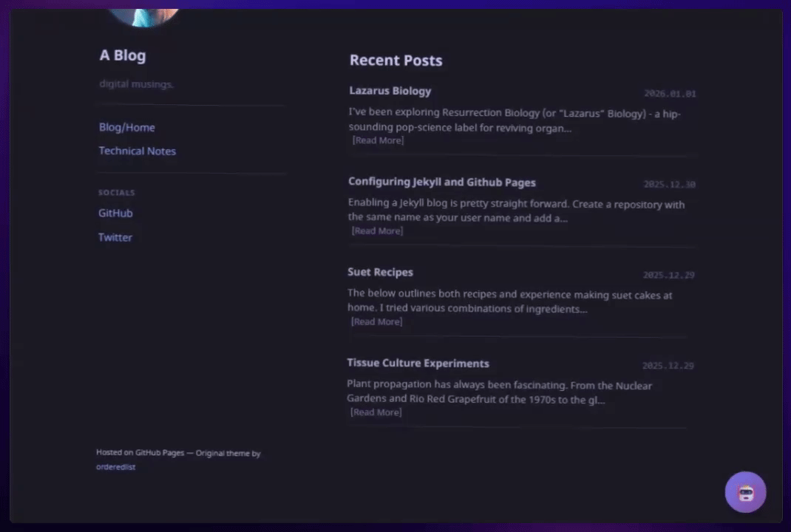Open the chatbot assistant floating icon
Screen dimensions: 791x532
coord(745,492)
